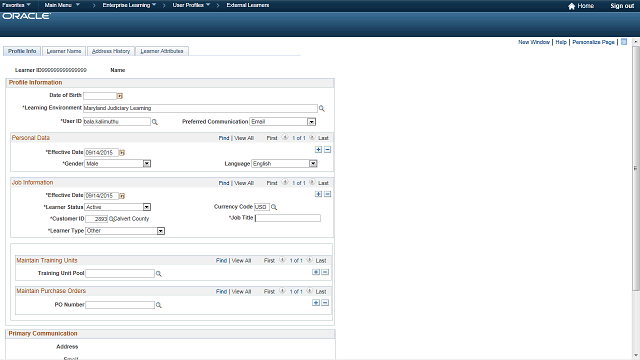Open the Date of Birth calendar picker
This screenshot has width=640, height=360.
[x=120, y=96]
